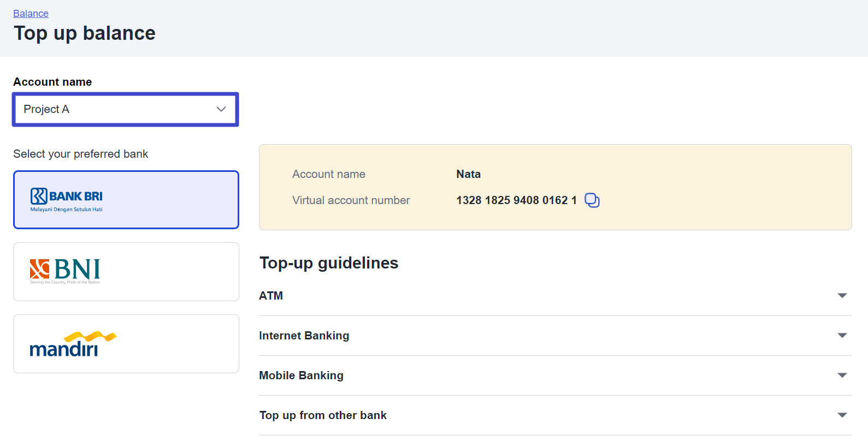Click the Virtual account number label

pos(351,200)
